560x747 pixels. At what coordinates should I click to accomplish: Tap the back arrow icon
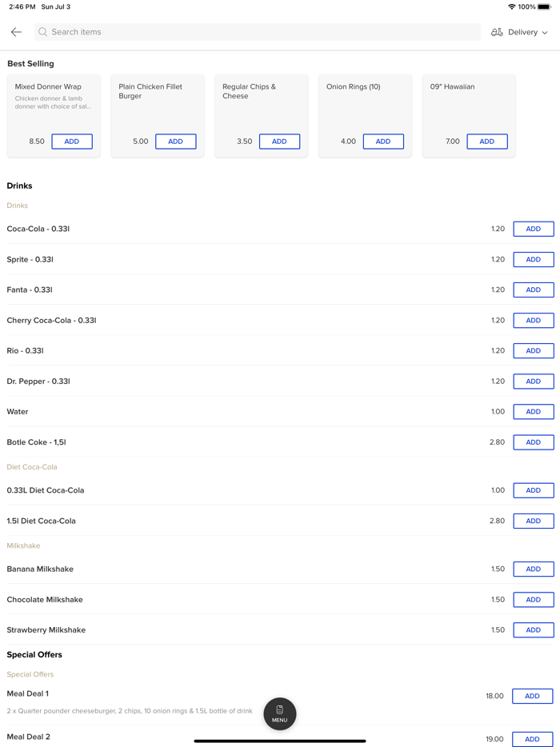[16, 32]
